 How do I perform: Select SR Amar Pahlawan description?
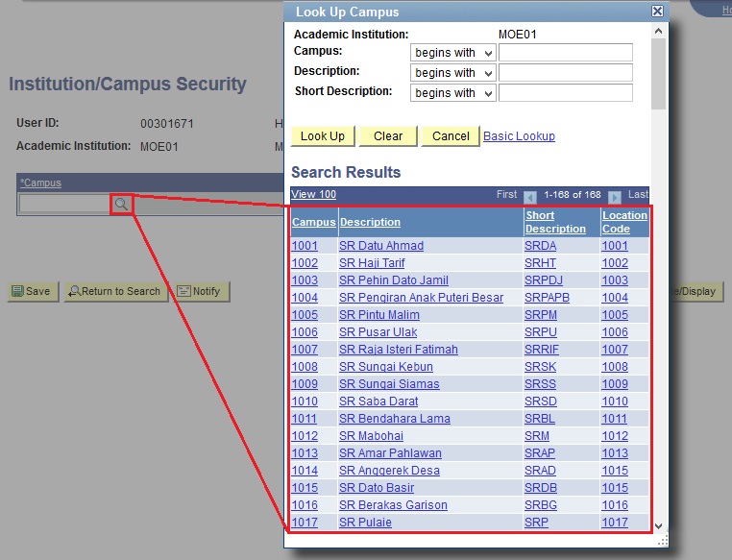(x=390, y=453)
